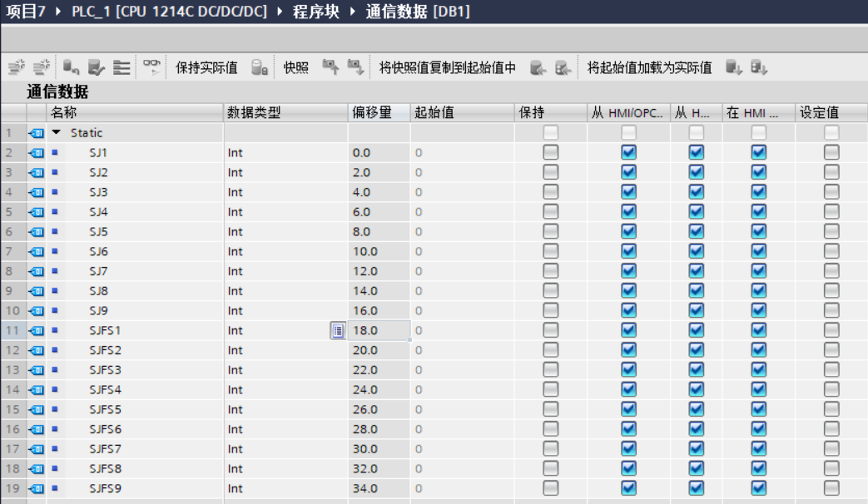Click the tag icon on the SJ5 row
This screenshot has width=868, height=504.
tap(37, 232)
